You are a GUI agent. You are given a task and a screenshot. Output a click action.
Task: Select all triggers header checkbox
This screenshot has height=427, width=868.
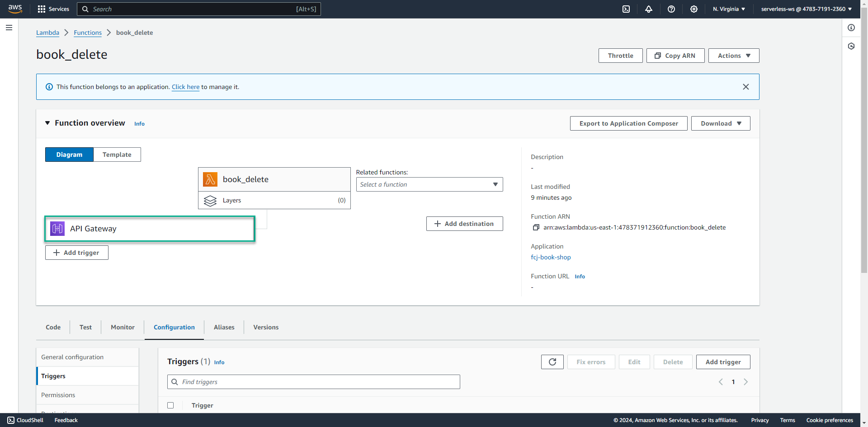170,405
